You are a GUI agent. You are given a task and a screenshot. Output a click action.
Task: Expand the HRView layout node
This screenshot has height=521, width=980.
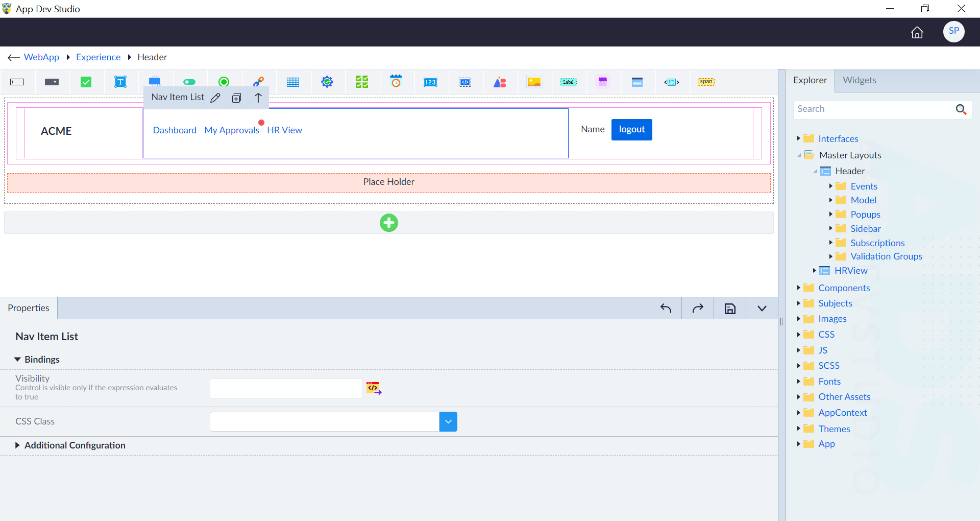click(x=814, y=270)
